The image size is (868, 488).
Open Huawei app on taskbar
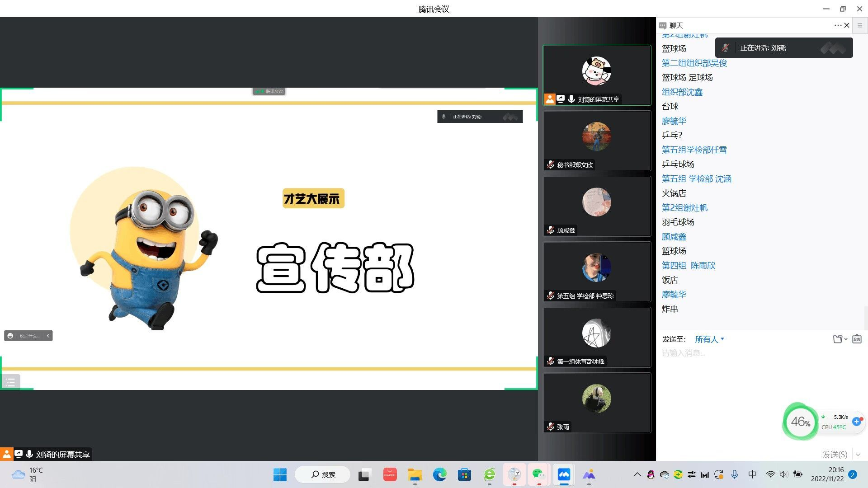[x=390, y=474]
